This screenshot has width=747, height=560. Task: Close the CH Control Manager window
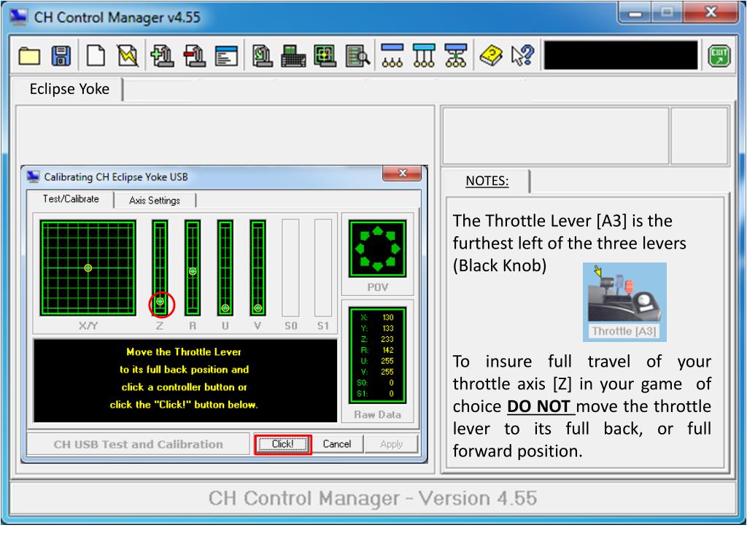tap(711, 12)
